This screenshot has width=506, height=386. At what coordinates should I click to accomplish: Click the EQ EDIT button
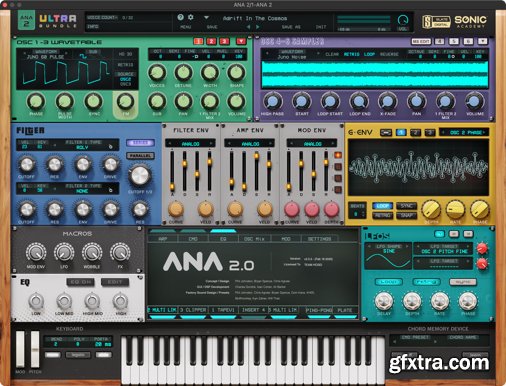(x=115, y=282)
